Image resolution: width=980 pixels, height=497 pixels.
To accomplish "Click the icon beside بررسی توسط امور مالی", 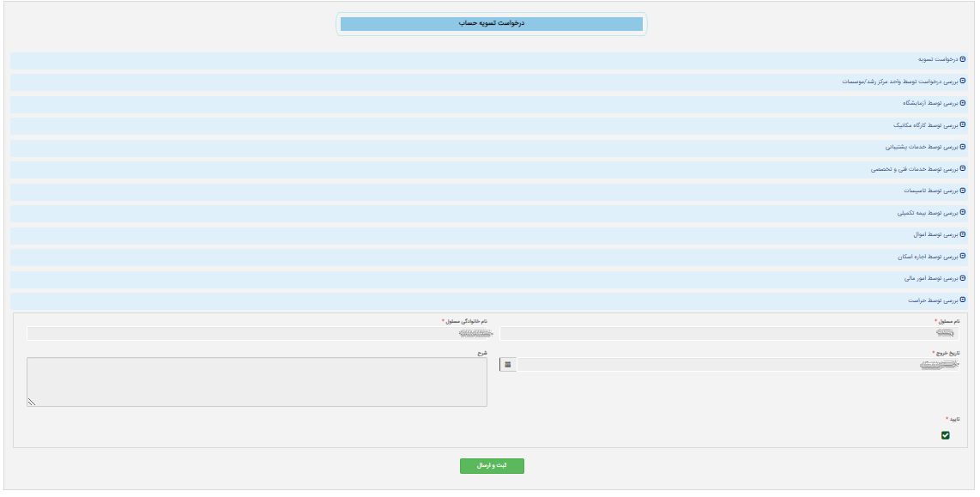I will pos(962,278).
